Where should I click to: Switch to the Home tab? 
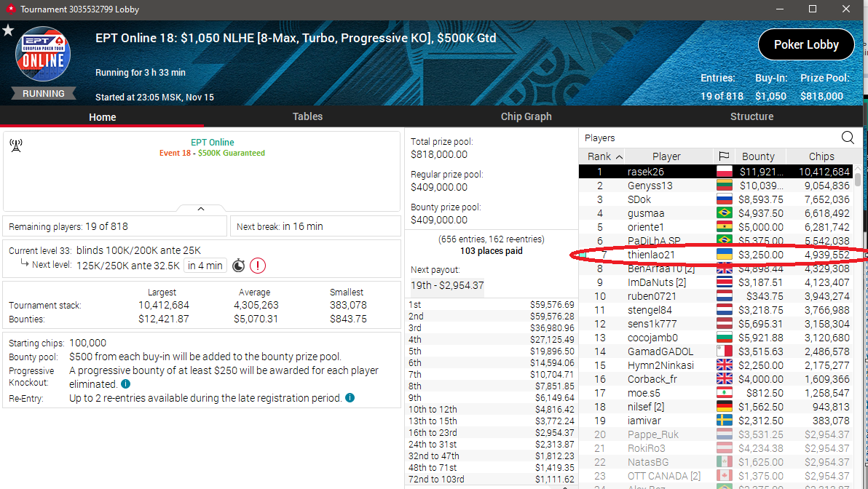coord(103,116)
